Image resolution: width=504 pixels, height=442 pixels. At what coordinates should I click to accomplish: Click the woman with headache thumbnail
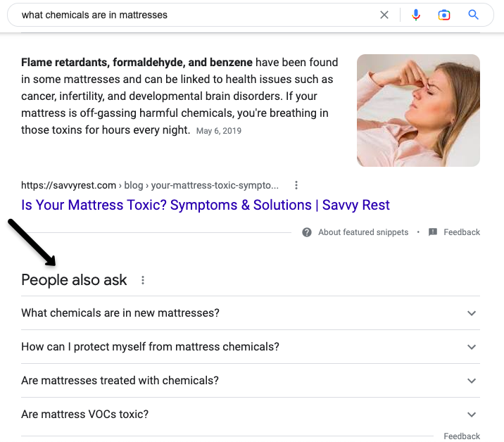click(418, 110)
